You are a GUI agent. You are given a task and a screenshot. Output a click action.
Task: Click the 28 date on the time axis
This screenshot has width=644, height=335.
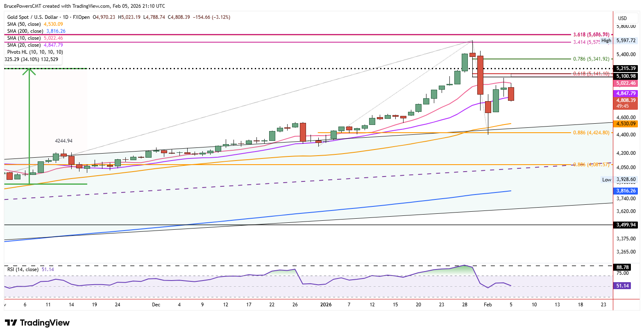(465, 305)
